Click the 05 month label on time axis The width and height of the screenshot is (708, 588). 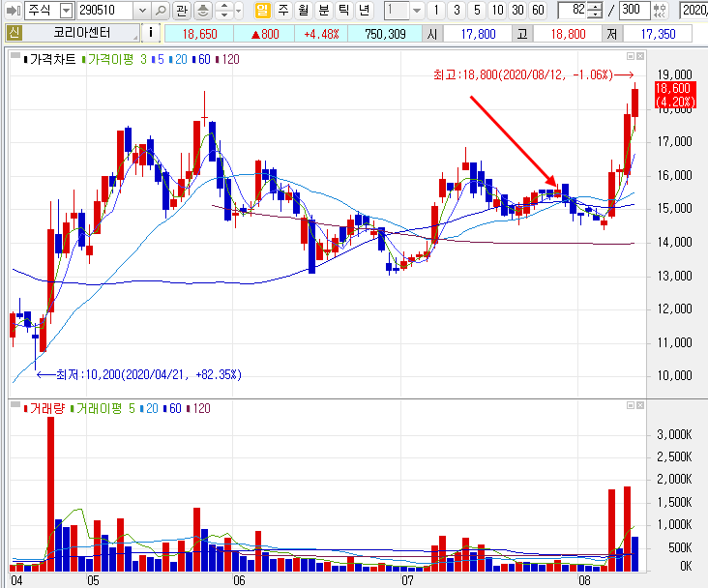[93, 580]
